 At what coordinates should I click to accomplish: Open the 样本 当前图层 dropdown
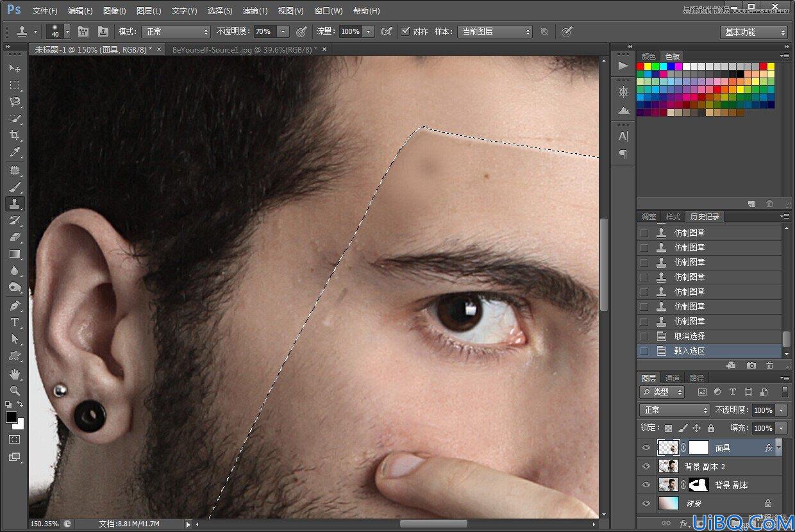coord(494,31)
